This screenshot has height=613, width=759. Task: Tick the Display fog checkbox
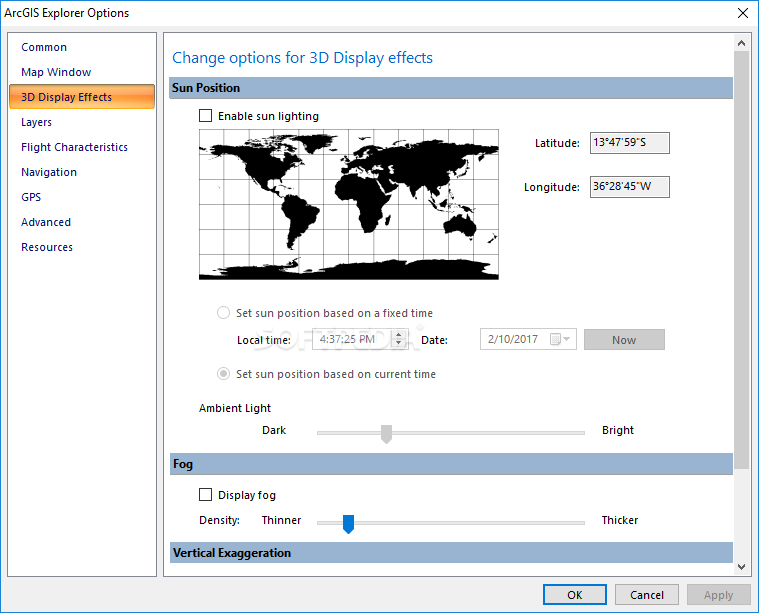206,494
